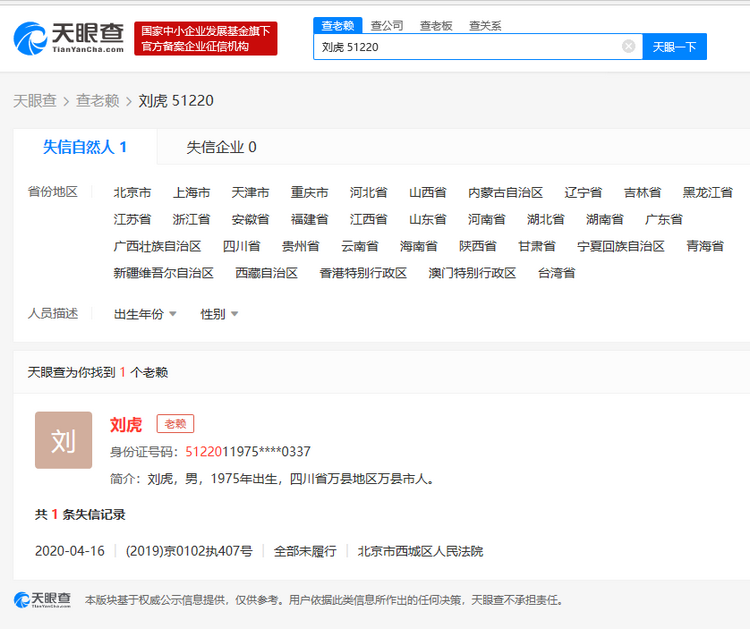Viewport: 750px width, 629px height.
Task: Switch to the 查公司 search tab
Action: [x=386, y=25]
